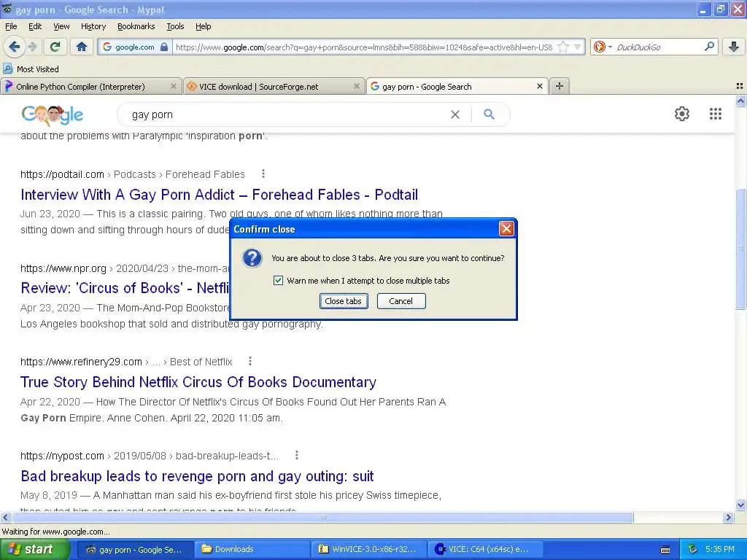Click inside the Google search query field
The width and height of the screenshot is (747, 560).
(x=286, y=114)
